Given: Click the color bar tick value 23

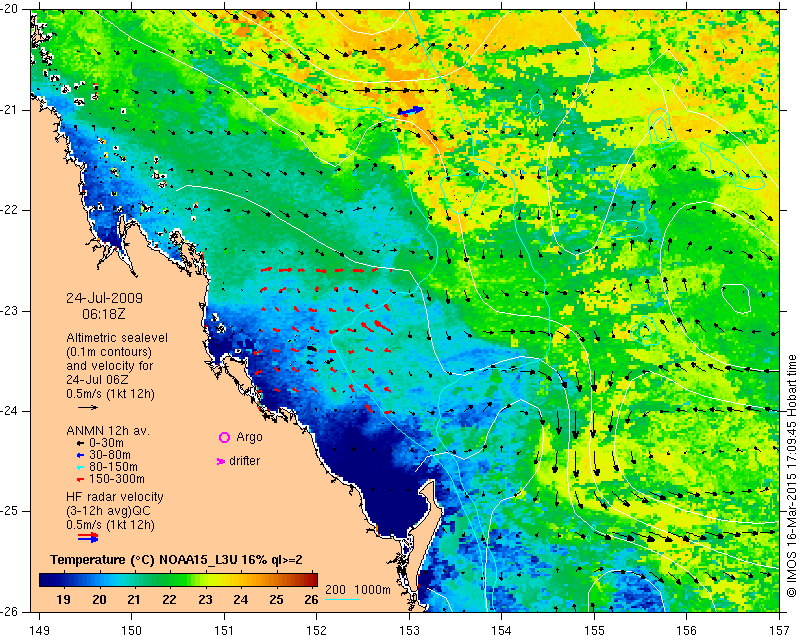Looking at the screenshot, I should coord(205,600).
